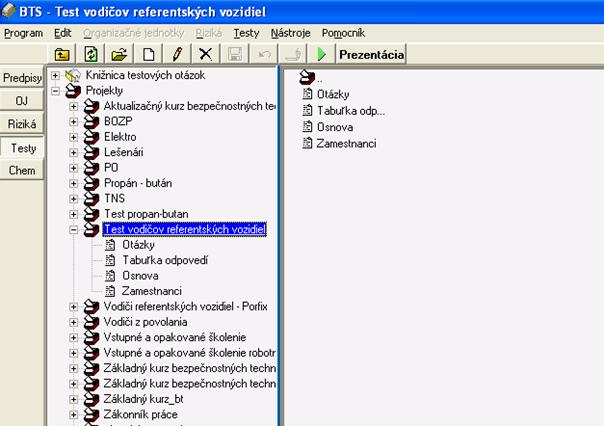Screen dimensions: 604x426
Task: Expand the BOZP project node
Action: coord(73,122)
